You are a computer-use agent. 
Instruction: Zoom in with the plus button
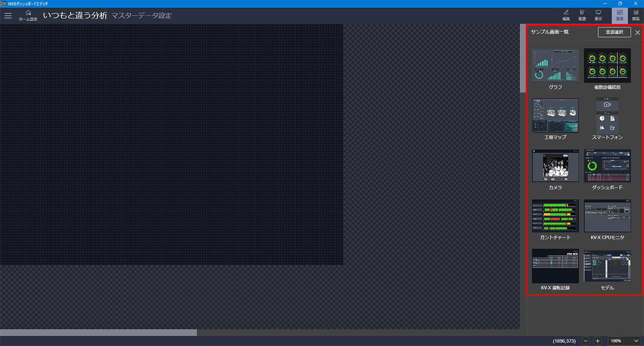pos(598,341)
